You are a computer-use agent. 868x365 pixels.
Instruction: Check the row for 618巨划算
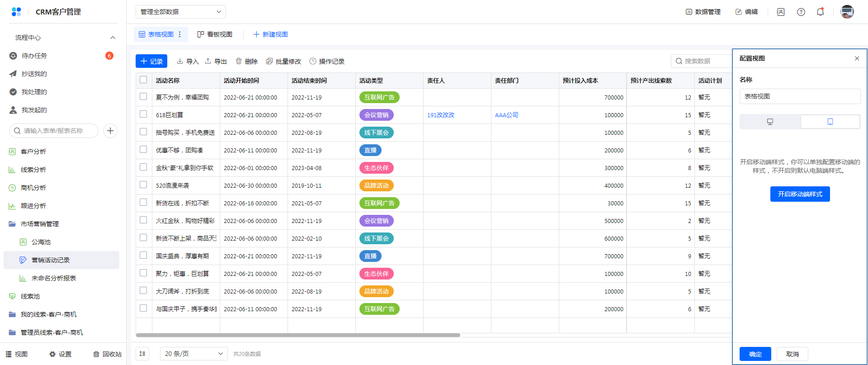pos(143,114)
